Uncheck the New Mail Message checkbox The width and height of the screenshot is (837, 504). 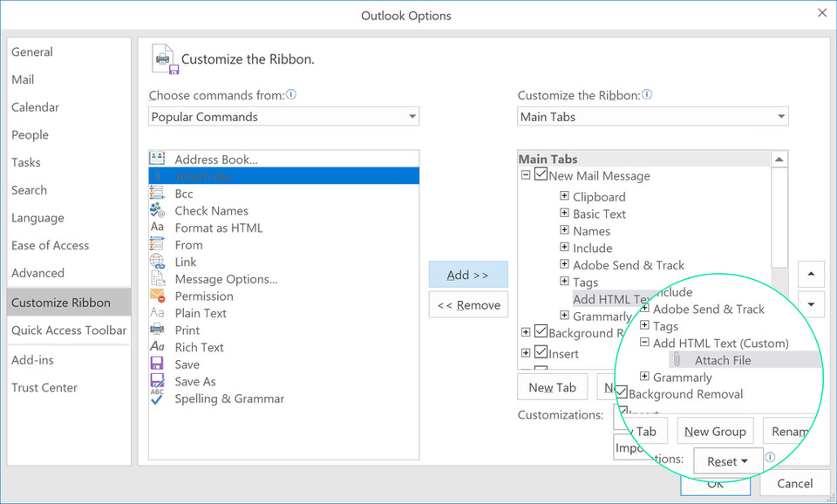tap(539, 175)
